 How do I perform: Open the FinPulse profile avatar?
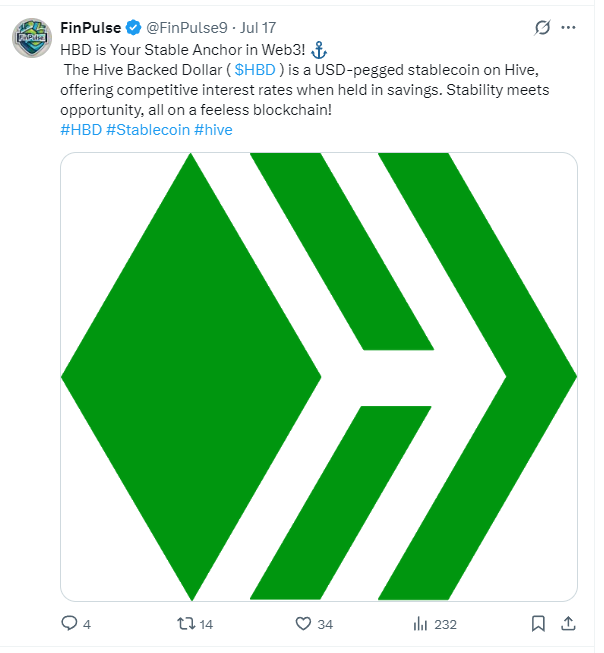click(32, 37)
